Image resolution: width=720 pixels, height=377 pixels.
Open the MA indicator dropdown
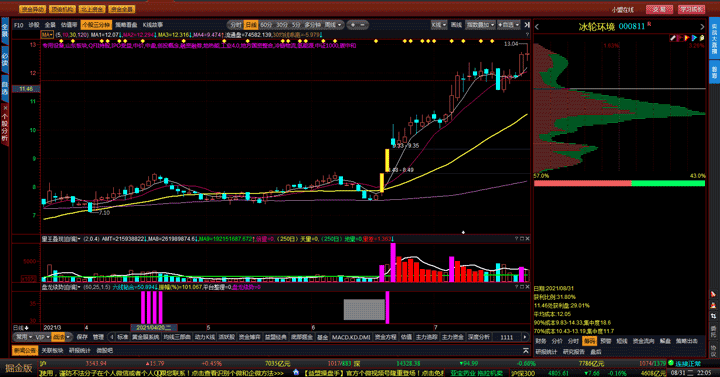[x=47, y=35]
